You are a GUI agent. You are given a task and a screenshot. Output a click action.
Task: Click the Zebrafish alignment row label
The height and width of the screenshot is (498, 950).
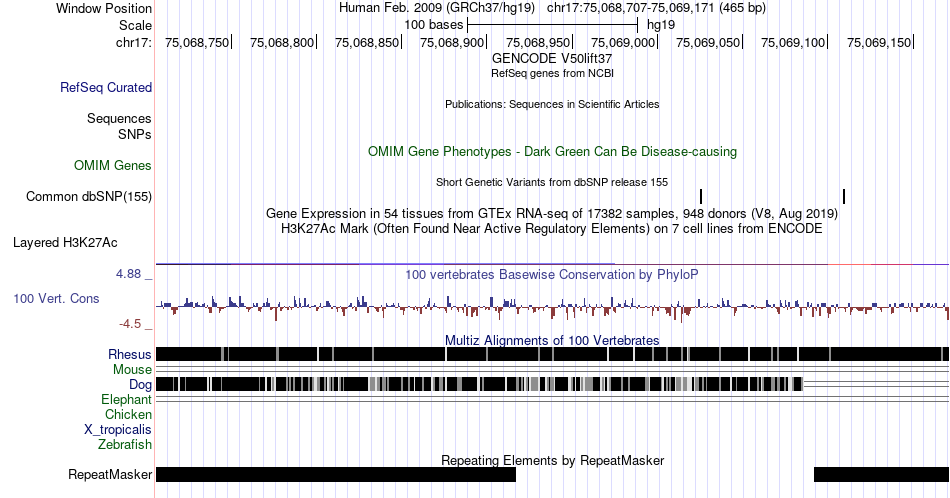click(x=125, y=445)
